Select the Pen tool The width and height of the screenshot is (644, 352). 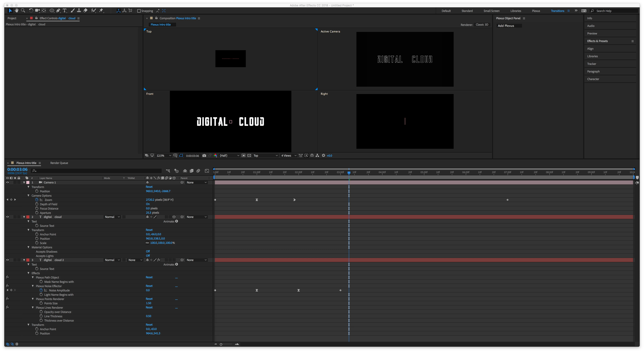click(58, 11)
